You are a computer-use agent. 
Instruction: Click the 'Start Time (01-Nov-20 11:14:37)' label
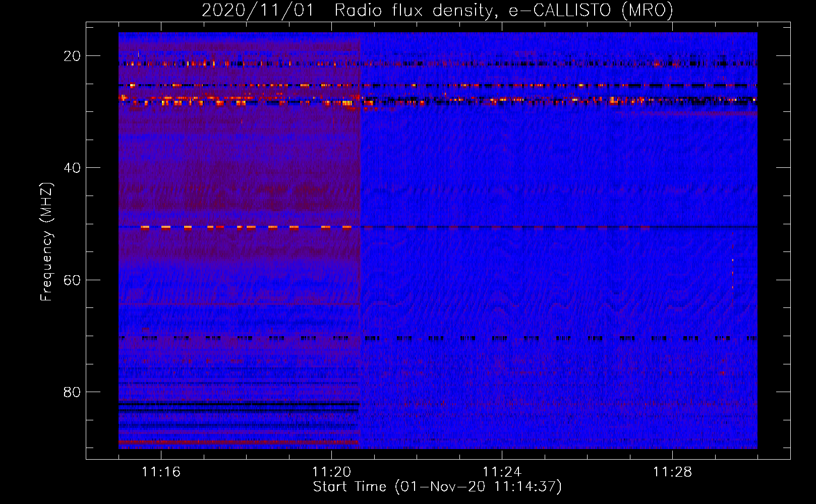437,487
